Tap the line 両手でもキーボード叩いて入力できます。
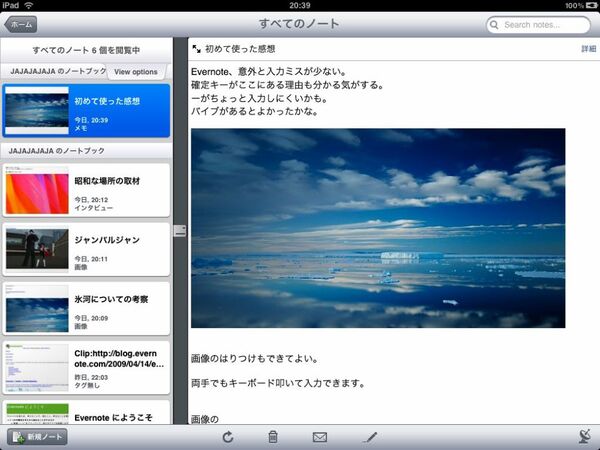The height and width of the screenshot is (450, 600). click(278, 383)
